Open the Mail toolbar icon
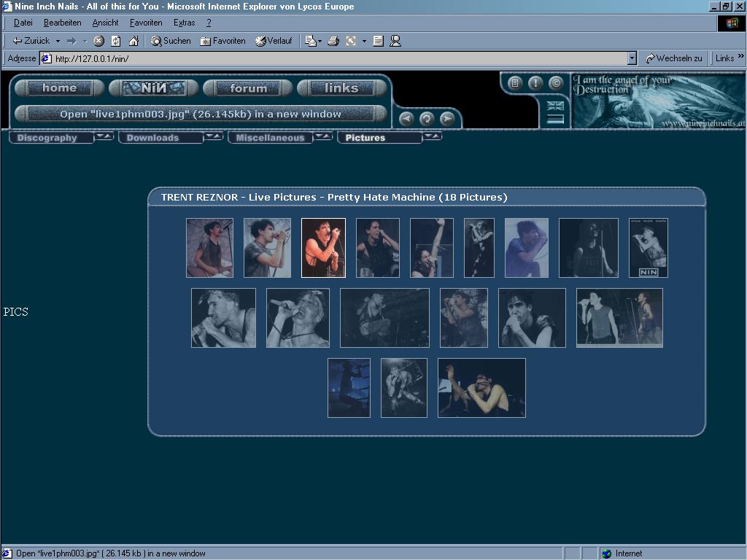Viewport: 747px width, 560px height. [x=312, y=41]
